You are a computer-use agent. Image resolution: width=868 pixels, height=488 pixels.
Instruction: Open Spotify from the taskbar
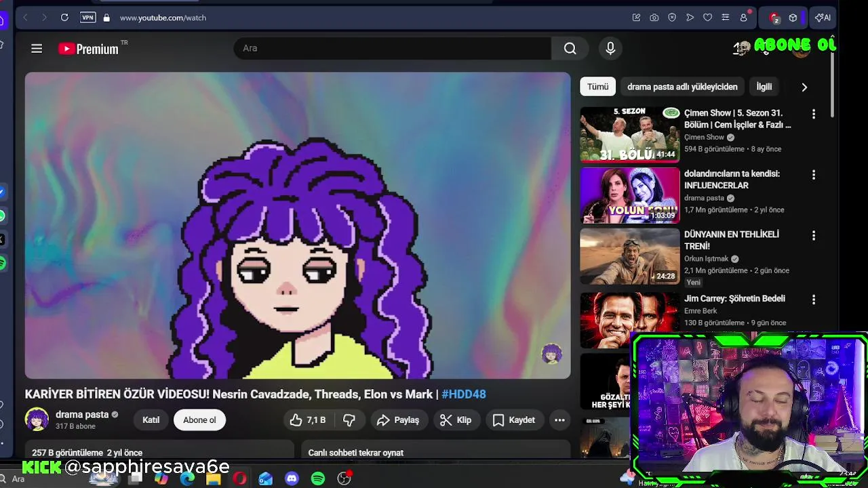(x=317, y=479)
